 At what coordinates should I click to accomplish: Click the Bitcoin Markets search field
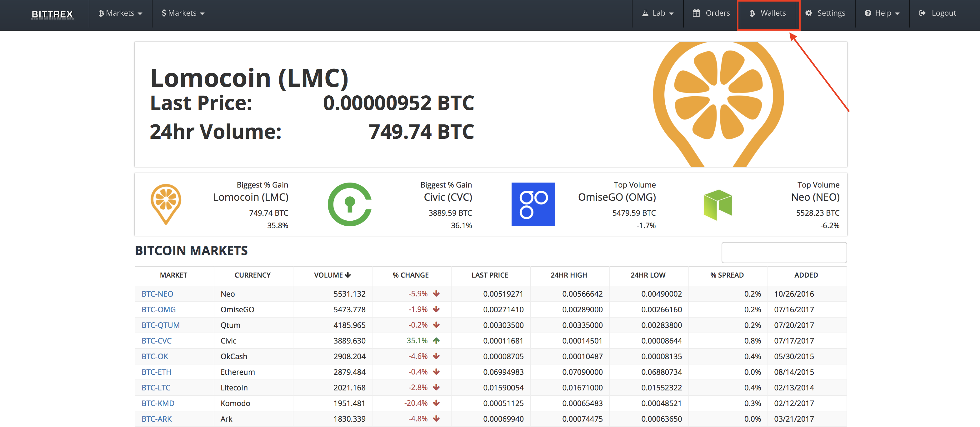click(x=784, y=252)
